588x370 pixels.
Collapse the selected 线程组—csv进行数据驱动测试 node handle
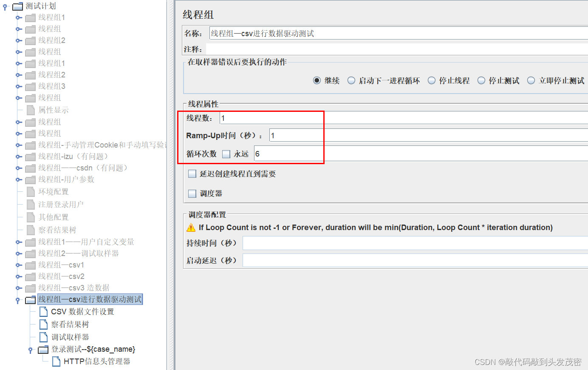pos(18,300)
